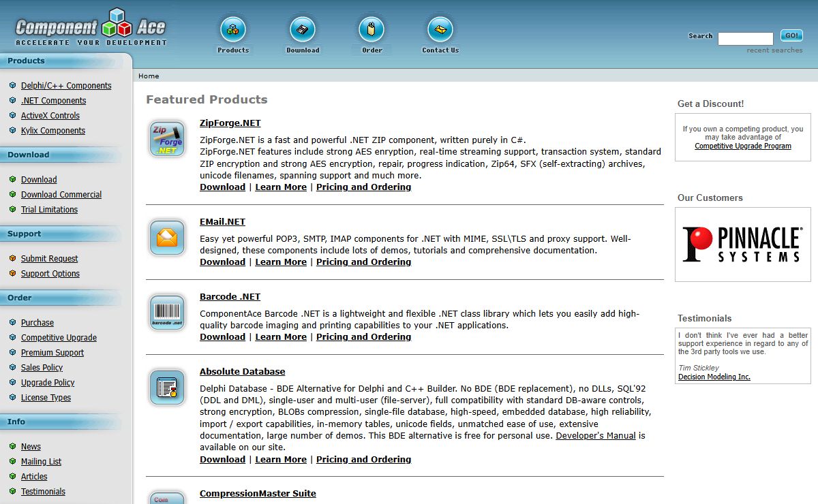The image size is (818, 504).
Task: Click Download under ZipForge.NET
Action: click(222, 187)
